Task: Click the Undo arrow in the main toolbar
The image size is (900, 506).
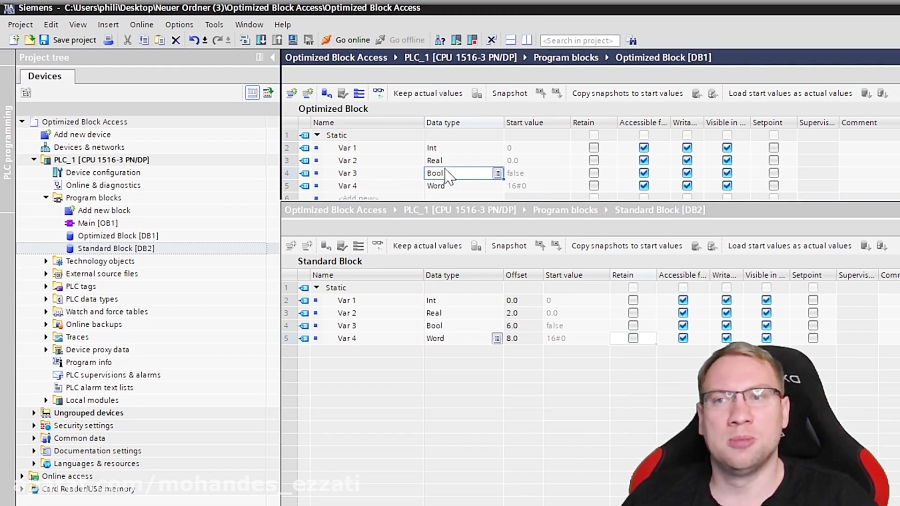Action: (x=193, y=40)
